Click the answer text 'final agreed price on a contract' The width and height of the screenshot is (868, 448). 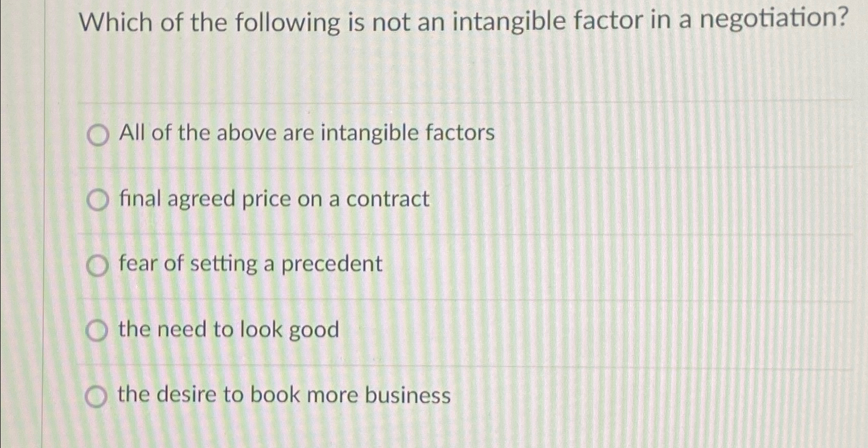[274, 199]
